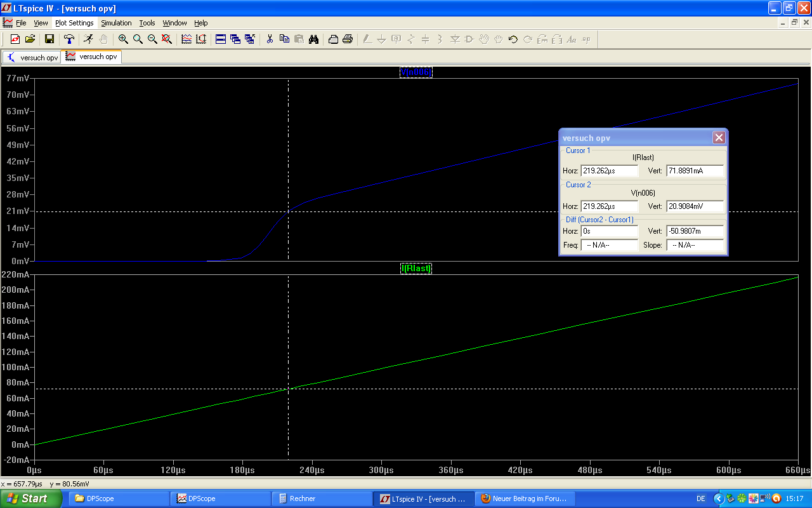Image resolution: width=812 pixels, height=508 pixels.
Task: Click the Zoom Out magnifier icon
Action: 152,39
